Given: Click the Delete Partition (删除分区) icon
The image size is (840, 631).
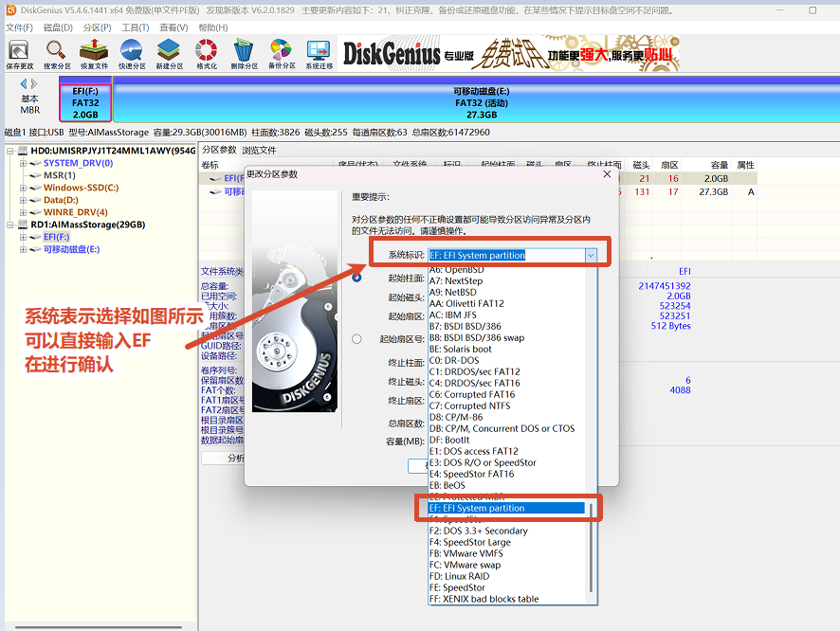Looking at the screenshot, I should (245, 54).
